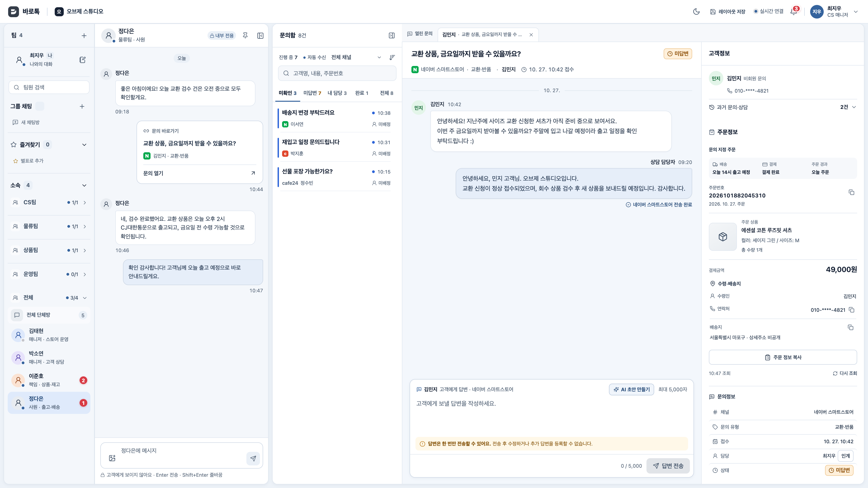Viewport: 868px width, 488px height.
Task: Copy the 연락처 phone number
Action: [x=851, y=310]
